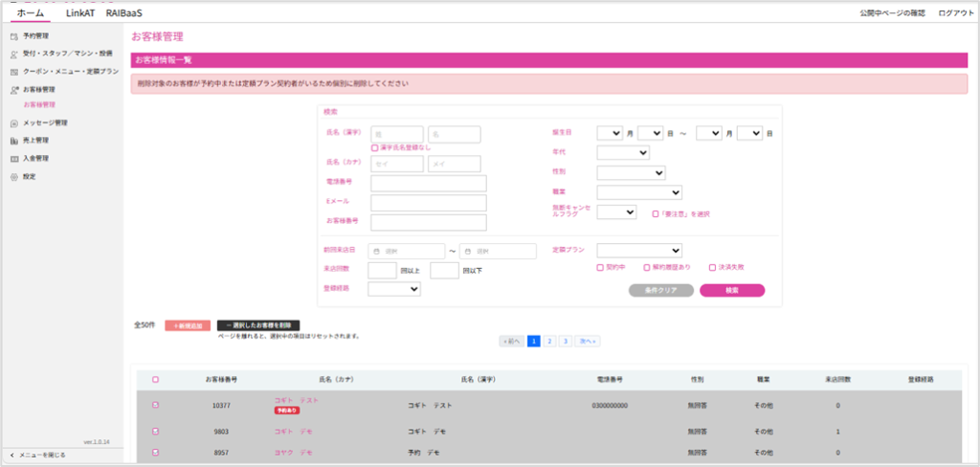Click the 入金管理 payment icon

(x=13, y=159)
